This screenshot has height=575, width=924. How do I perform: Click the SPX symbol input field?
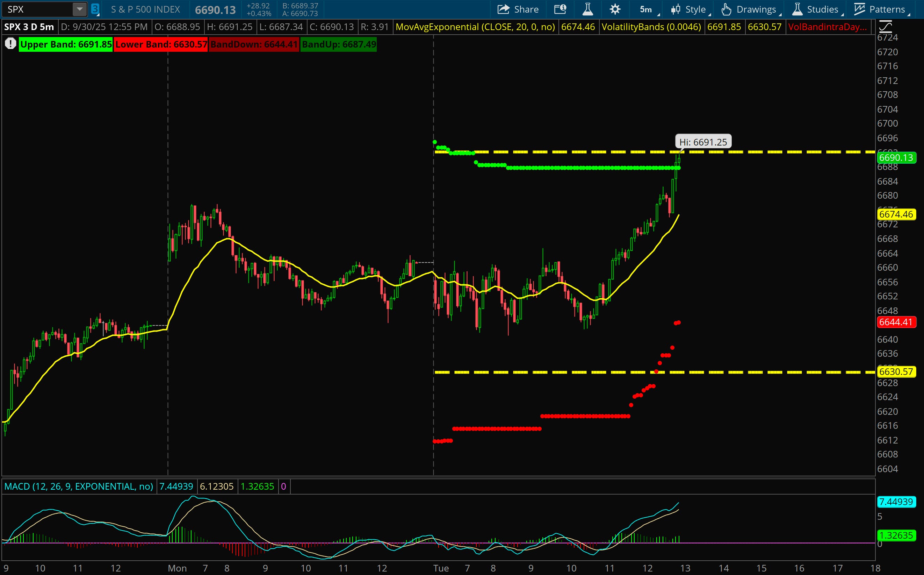(38, 9)
